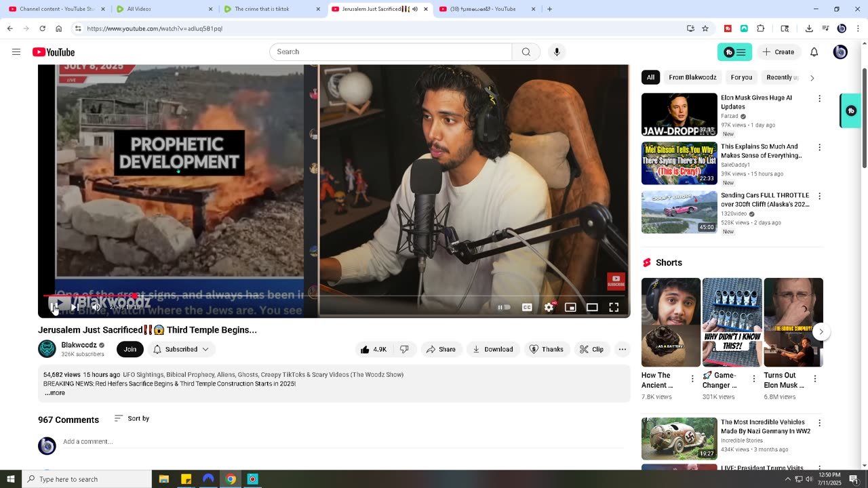Open the Chrome three-dot menu
868x488 pixels.
858,28
